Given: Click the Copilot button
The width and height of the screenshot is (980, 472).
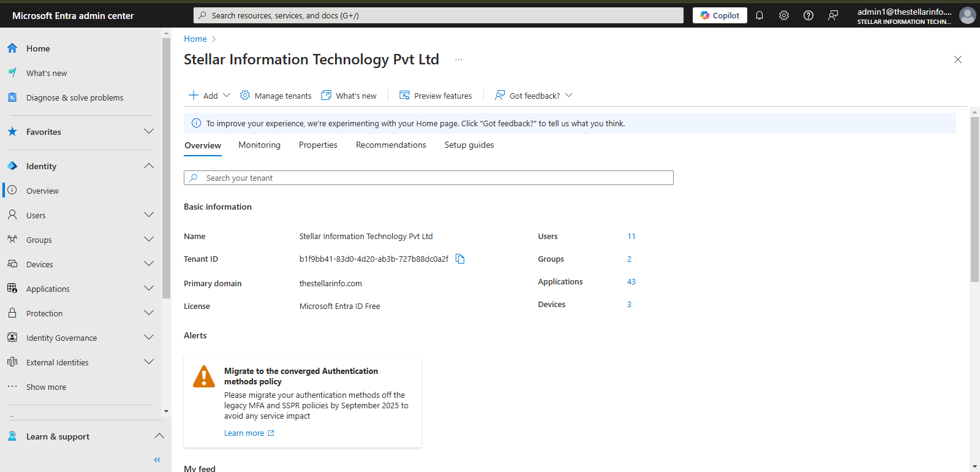Looking at the screenshot, I should click(720, 15).
